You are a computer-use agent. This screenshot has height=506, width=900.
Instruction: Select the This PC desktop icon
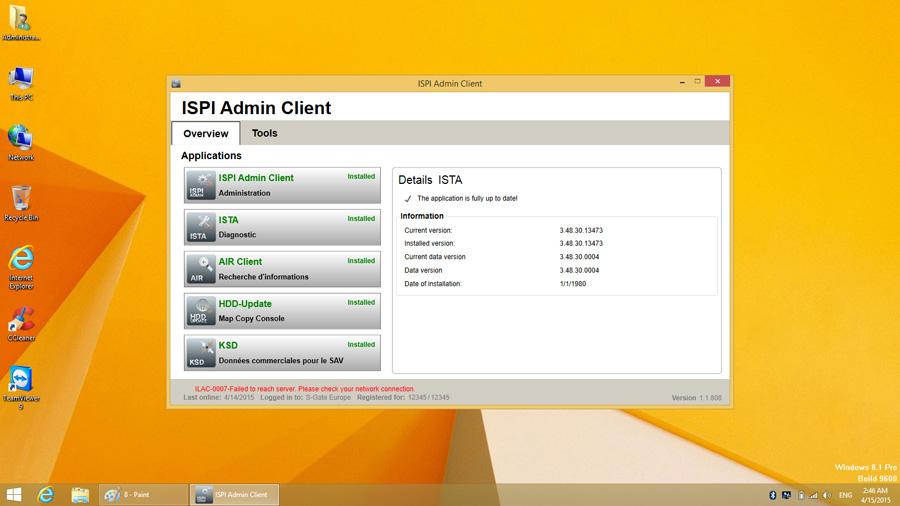pyautogui.click(x=21, y=84)
